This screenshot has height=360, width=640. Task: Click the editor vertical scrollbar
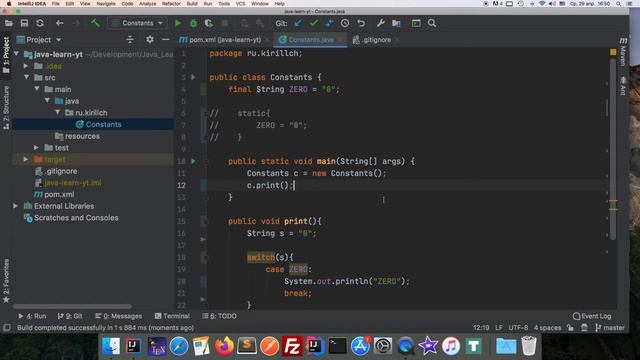tap(613, 149)
